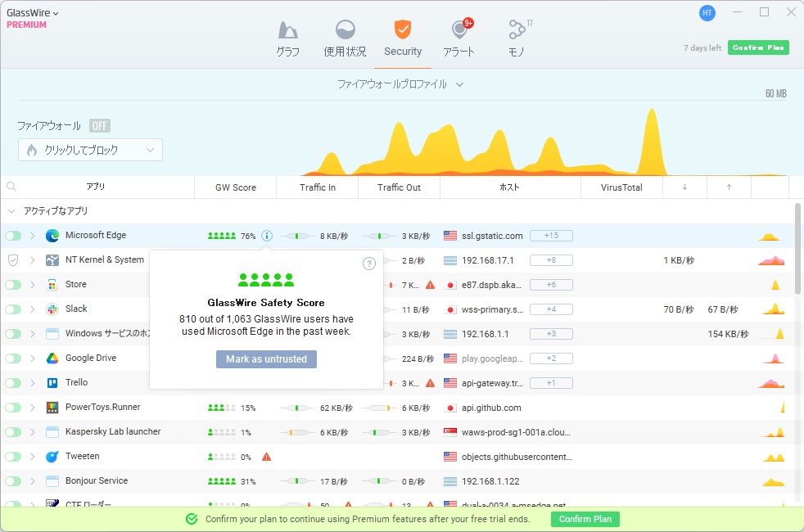Expand the Microsoft Edge row chevron
804x532 pixels.
pos(34,235)
